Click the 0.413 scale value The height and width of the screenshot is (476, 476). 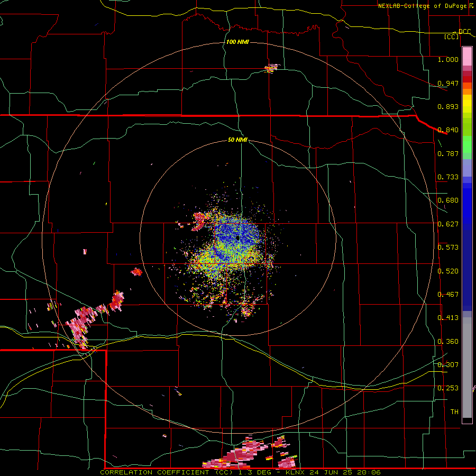pos(448,318)
